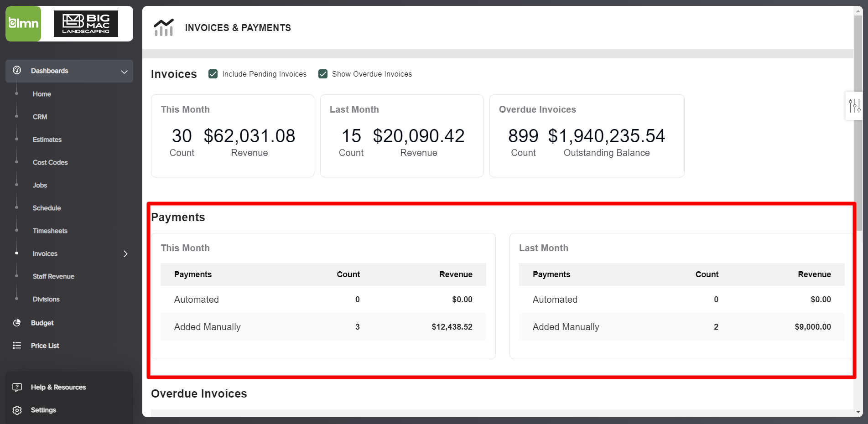Click the Settings gear icon
The height and width of the screenshot is (424, 868).
(17, 410)
